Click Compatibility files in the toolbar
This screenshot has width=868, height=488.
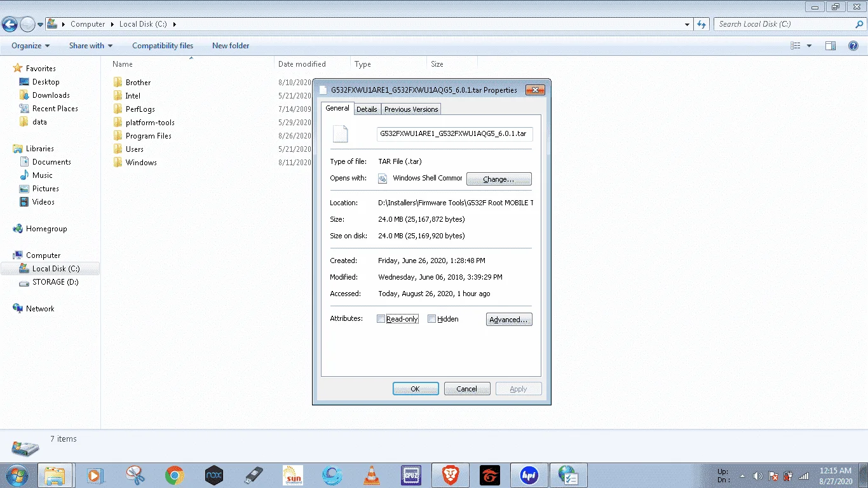coord(163,46)
